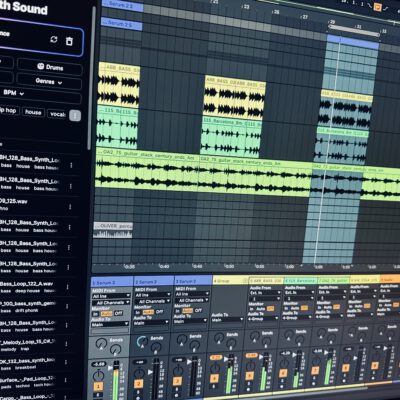400x400 pixels.
Task: Toggle track 9 activator button
Action: (375, 366)
